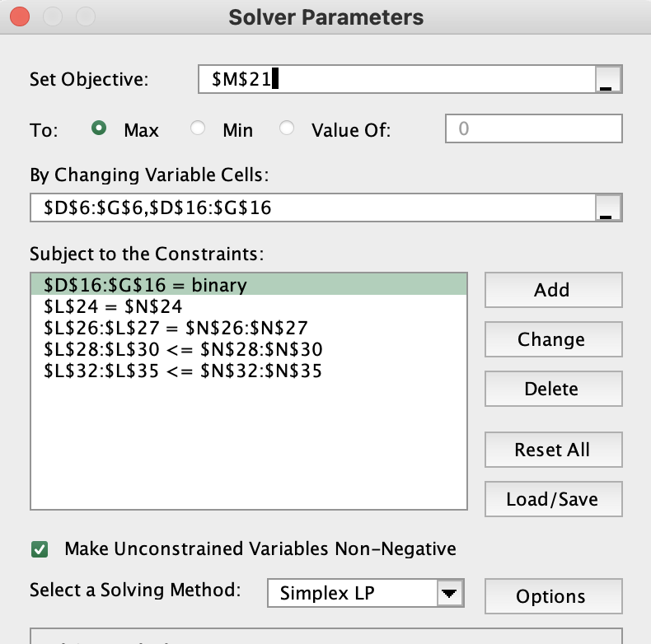Select the Max radio button
The height and width of the screenshot is (644, 651).
(100, 129)
